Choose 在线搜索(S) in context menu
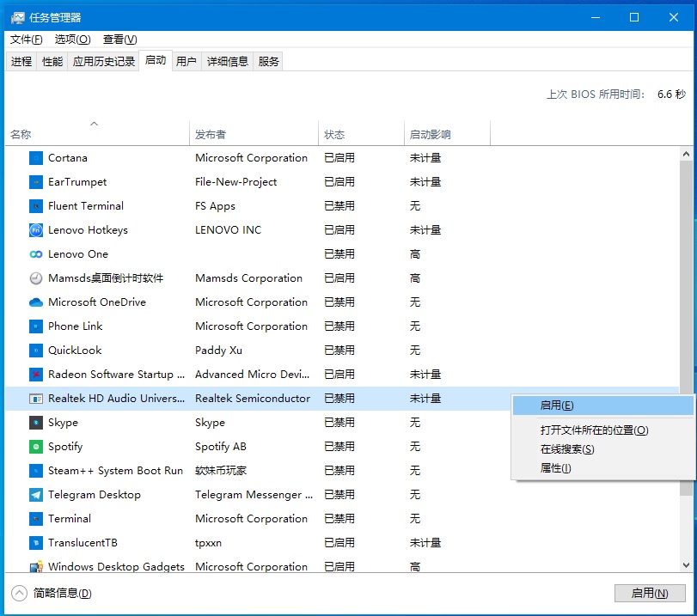The image size is (697, 616). [602, 449]
